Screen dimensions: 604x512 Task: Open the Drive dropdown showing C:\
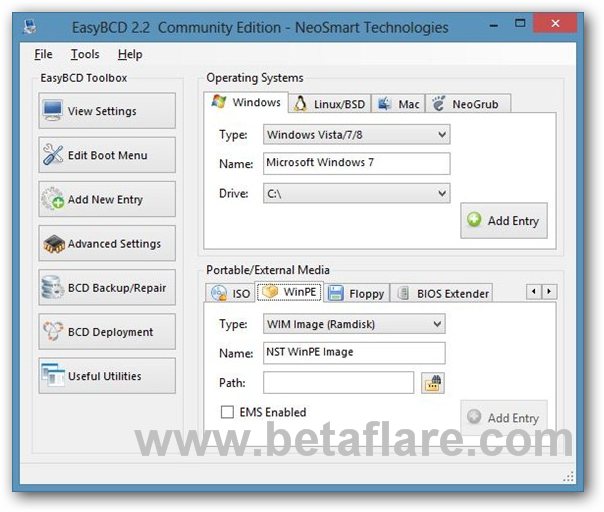point(442,193)
